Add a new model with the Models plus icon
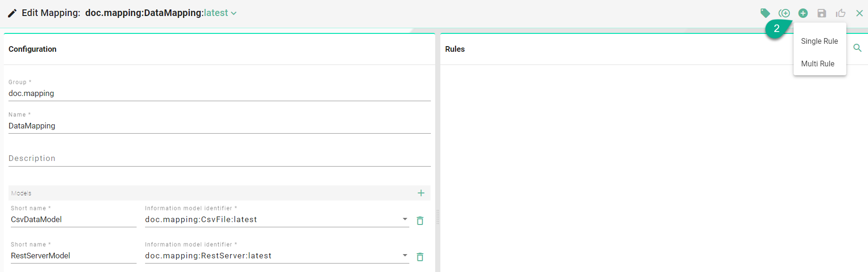 coord(421,193)
